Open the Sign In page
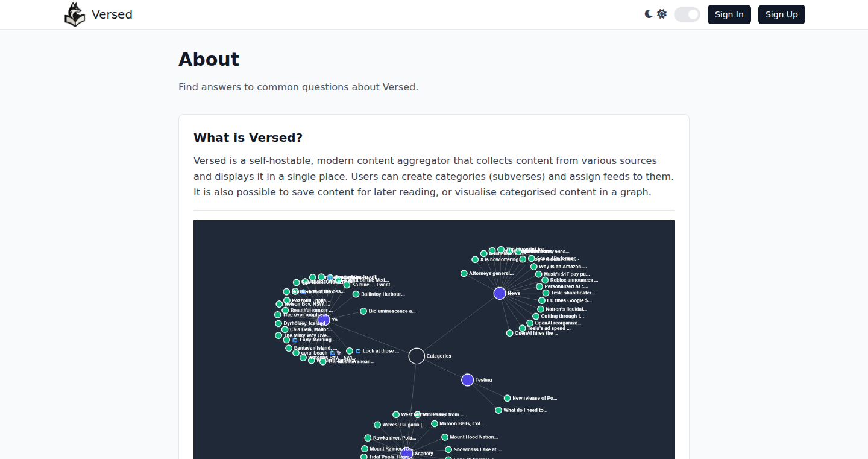The height and width of the screenshot is (459, 868). [729, 14]
